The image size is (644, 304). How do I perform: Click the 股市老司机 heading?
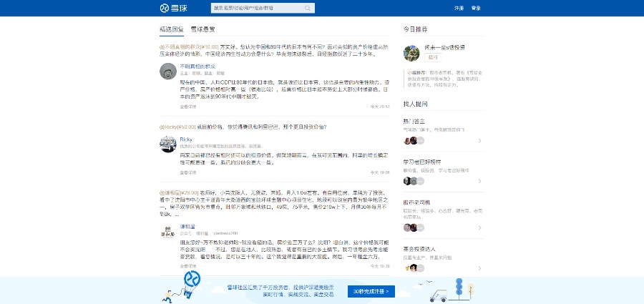tap(416, 202)
